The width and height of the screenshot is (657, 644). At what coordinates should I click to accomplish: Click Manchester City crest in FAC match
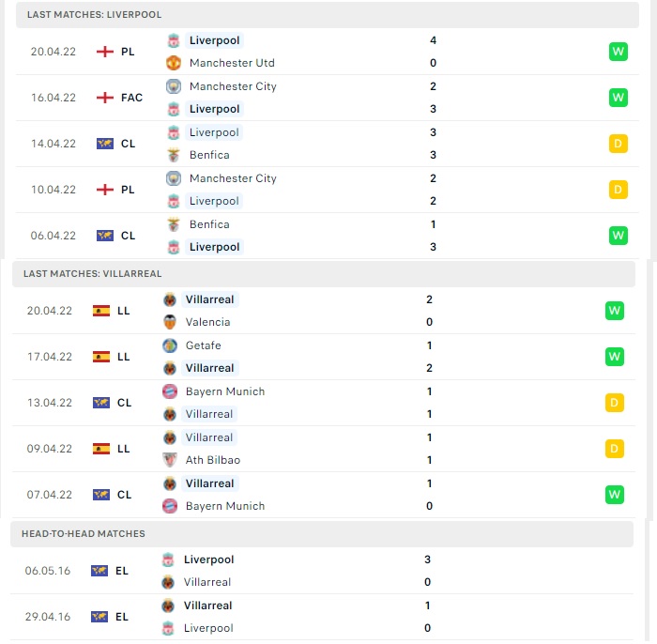pos(174,86)
